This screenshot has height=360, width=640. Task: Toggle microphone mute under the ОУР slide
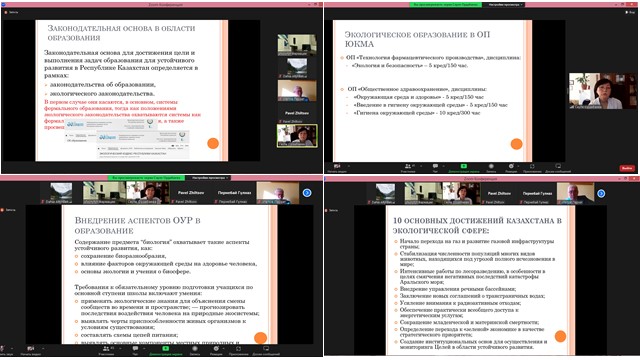[2, 349]
